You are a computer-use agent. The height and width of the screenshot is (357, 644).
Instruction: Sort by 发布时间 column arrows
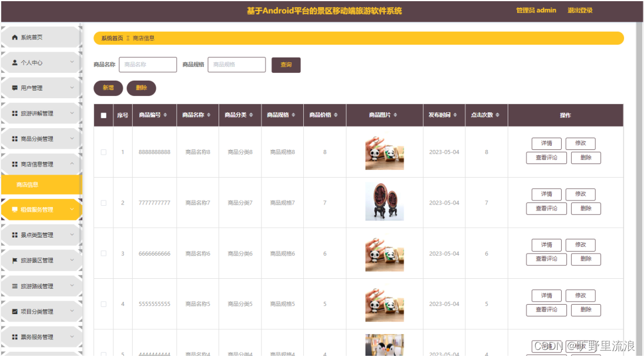point(455,115)
